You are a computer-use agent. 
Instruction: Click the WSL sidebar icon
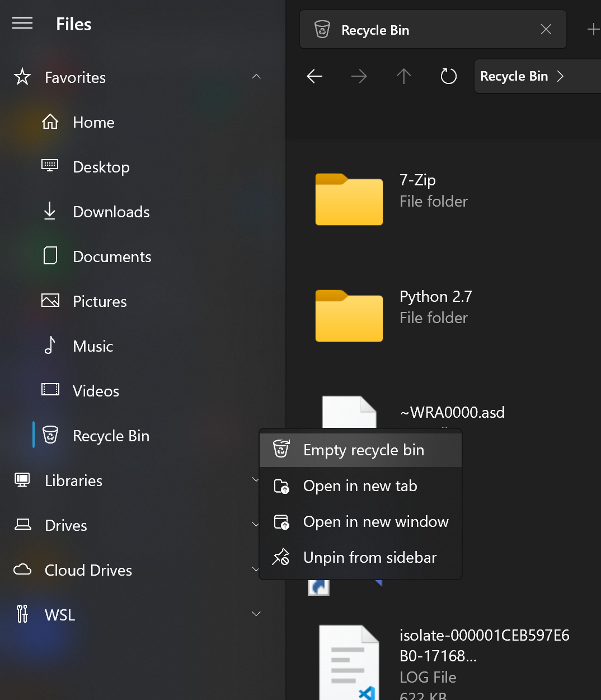click(21, 614)
